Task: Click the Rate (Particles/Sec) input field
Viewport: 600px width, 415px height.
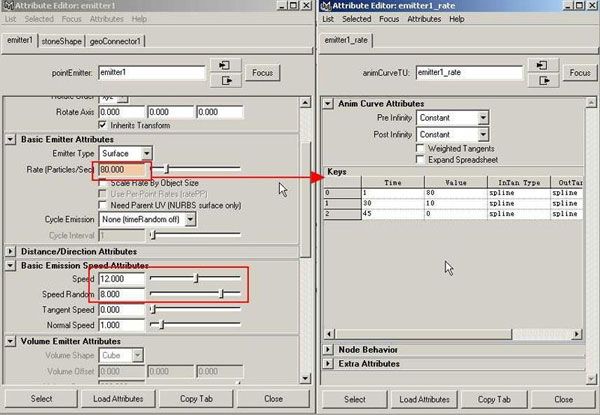Action: (120, 169)
